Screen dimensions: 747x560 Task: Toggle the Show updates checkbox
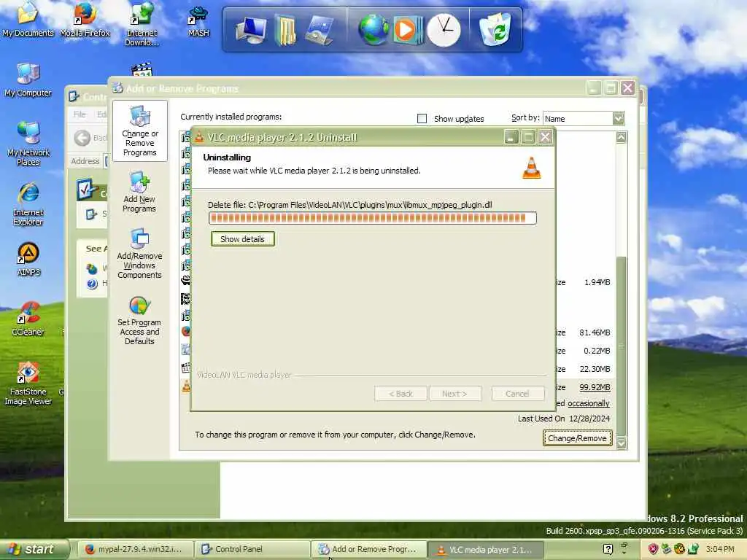coord(422,118)
